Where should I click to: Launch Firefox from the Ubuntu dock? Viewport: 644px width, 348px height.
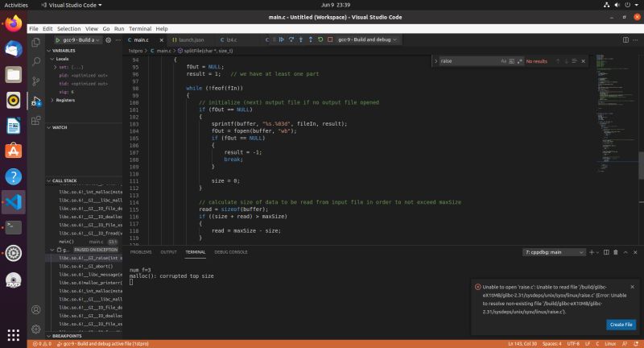[13, 23]
